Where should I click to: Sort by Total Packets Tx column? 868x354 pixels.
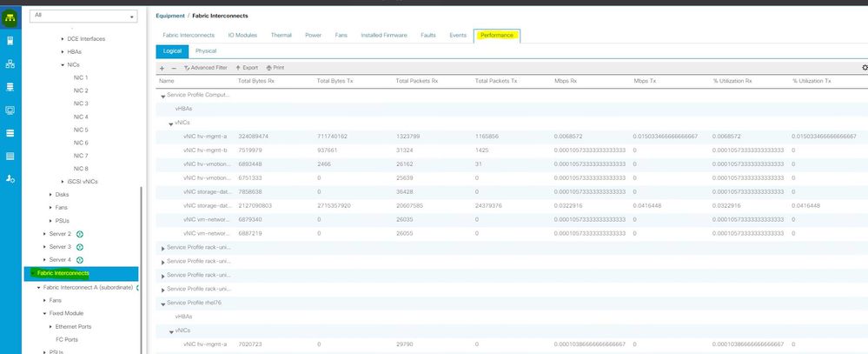coord(496,81)
